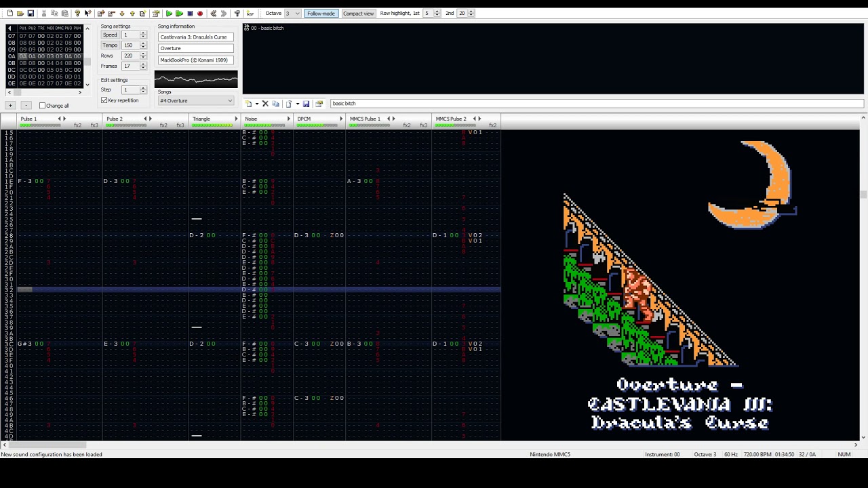Open module properties icon
868x488 pixels.
pos(156,14)
